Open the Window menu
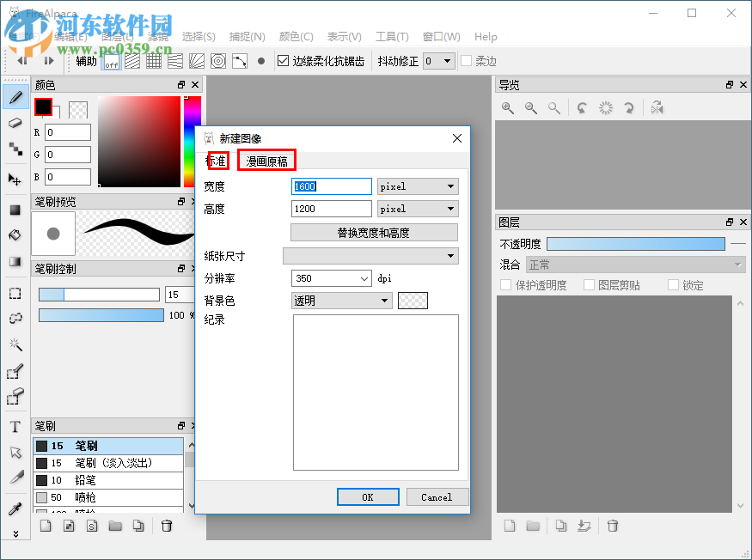This screenshot has height=560, width=752. point(441,36)
